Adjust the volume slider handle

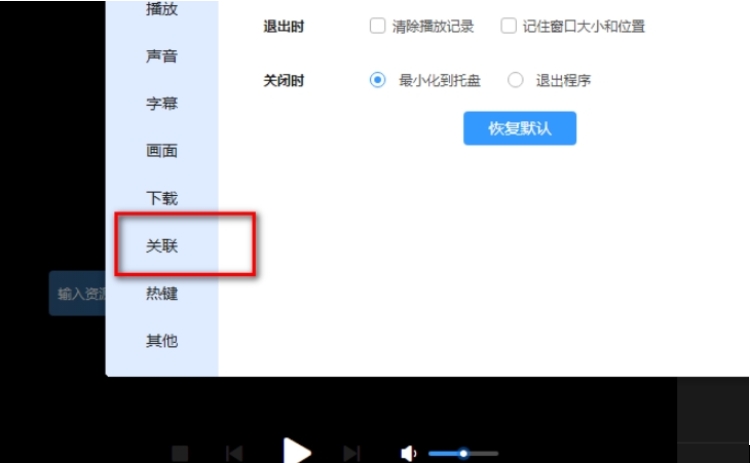(463, 453)
